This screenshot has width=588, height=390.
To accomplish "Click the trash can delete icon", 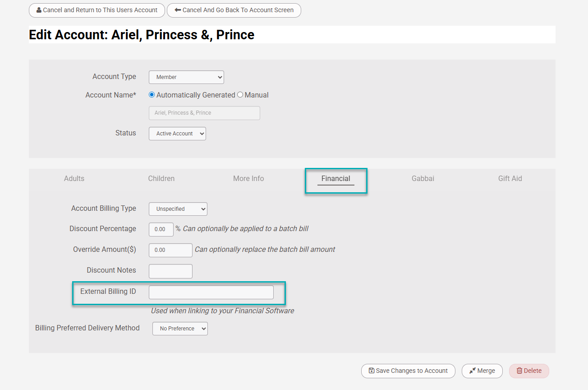I will click(519, 371).
